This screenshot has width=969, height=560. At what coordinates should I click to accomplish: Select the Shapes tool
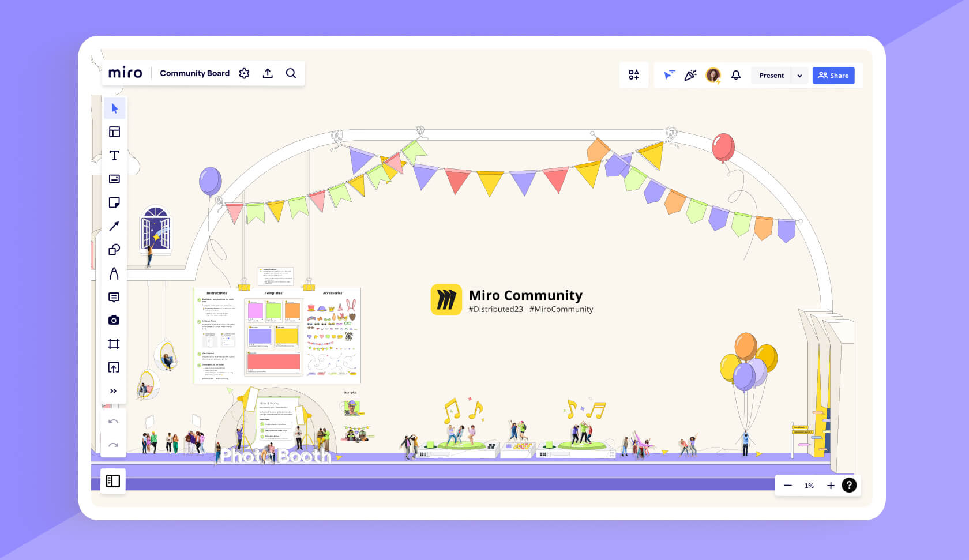[114, 250]
